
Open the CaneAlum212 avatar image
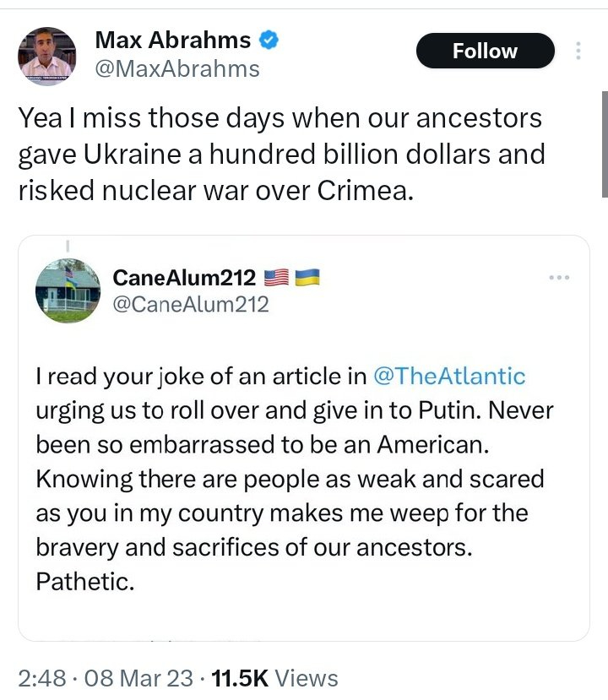[x=68, y=290]
